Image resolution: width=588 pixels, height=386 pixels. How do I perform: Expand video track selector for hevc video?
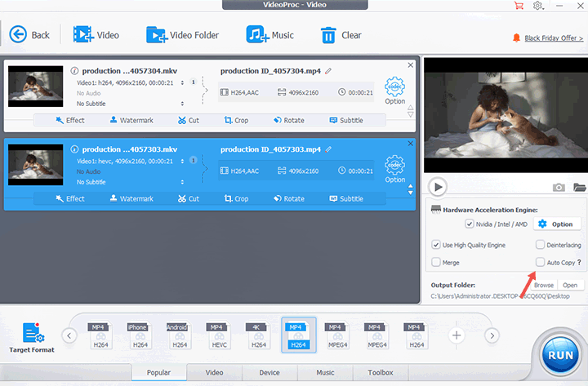(x=182, y=161)
